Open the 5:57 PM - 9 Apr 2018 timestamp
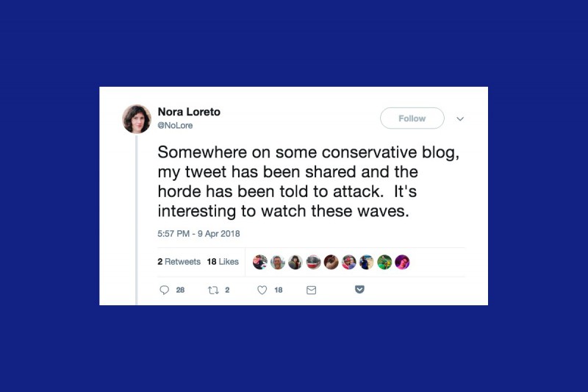 [198, 234]
